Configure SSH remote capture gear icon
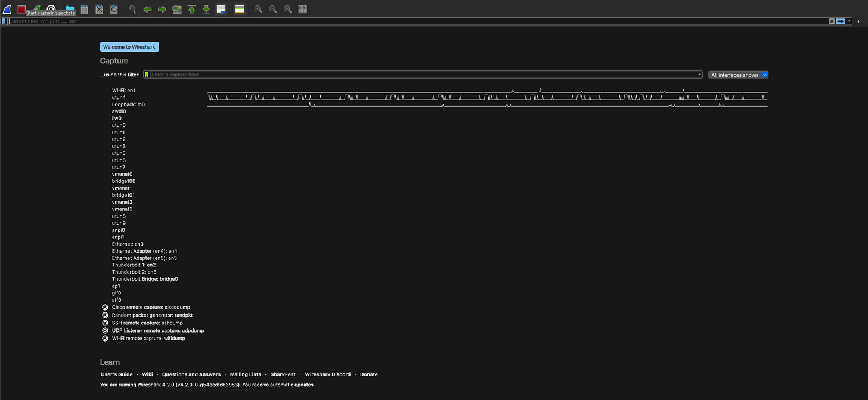Screen dimensions: 868x400 [x=105, y=323]
